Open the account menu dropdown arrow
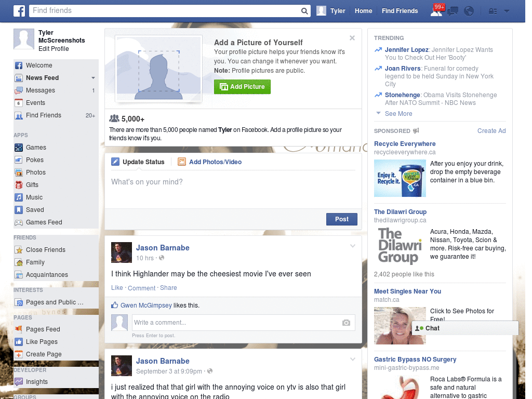Image resolution: width=532 pixels, height=399 pixels. point(507,11)
